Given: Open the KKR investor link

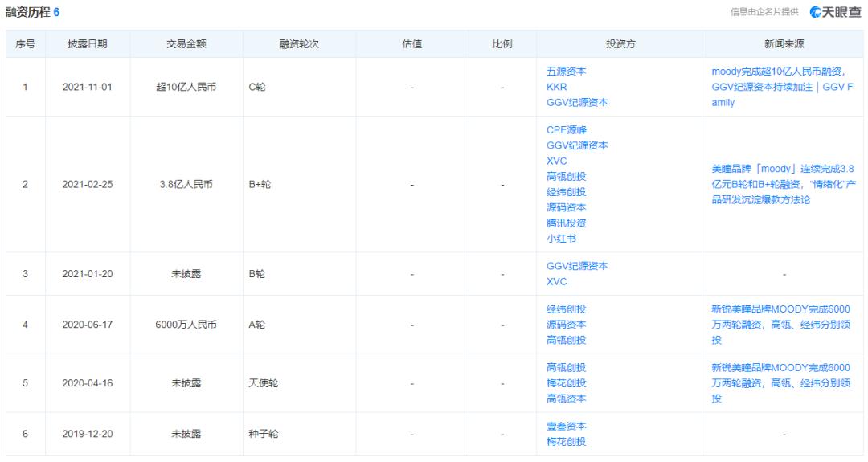Looking at the screenshot, I should (556, 87).
